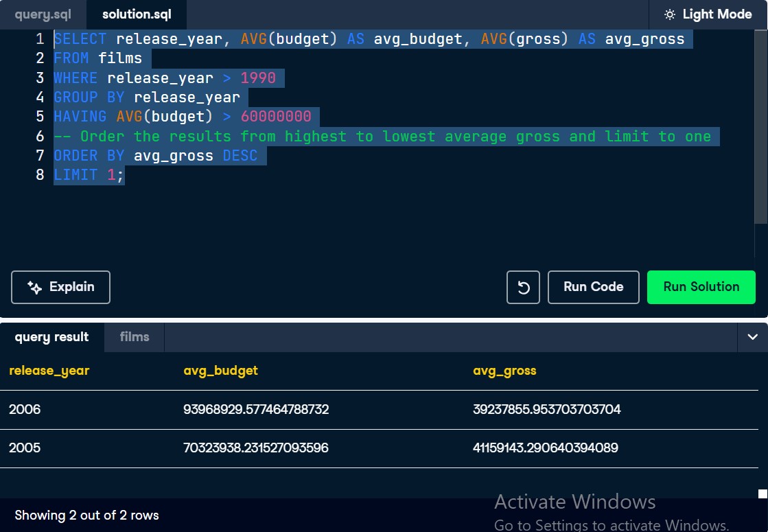Image resolution: width=768 pixels, height=532 pixels.
Task: Click avg_budget value 93968929.577464788732
Action: pyautogui.click(x=256, y=410)
